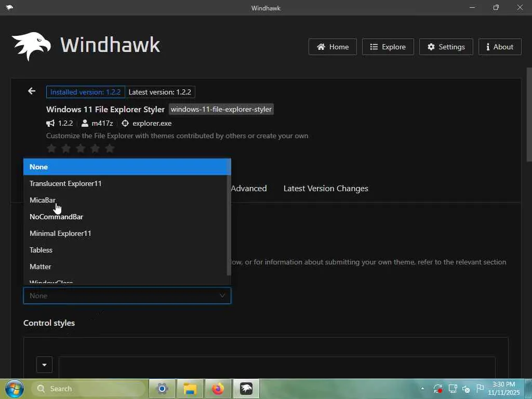This screenshot has width=532, height=399.
Task: Choose the Translucent Explorer11 theme
Action: tap(125, 183)
